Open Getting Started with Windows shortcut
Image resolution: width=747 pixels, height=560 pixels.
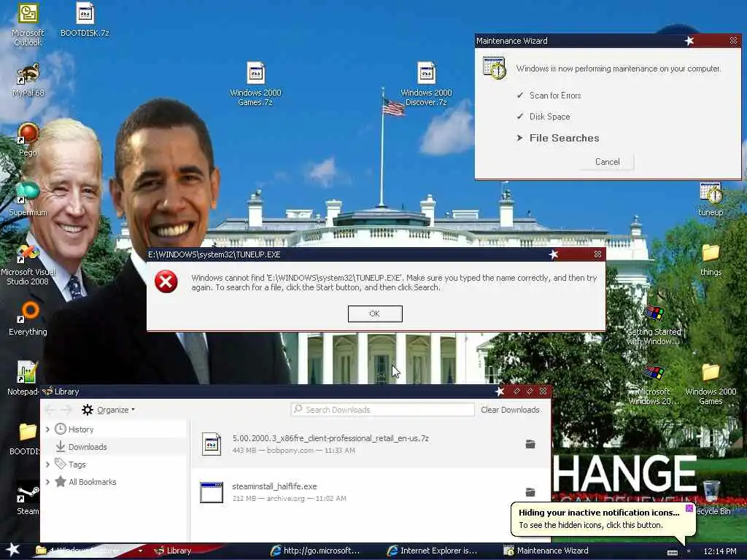(x=654, y=324)
